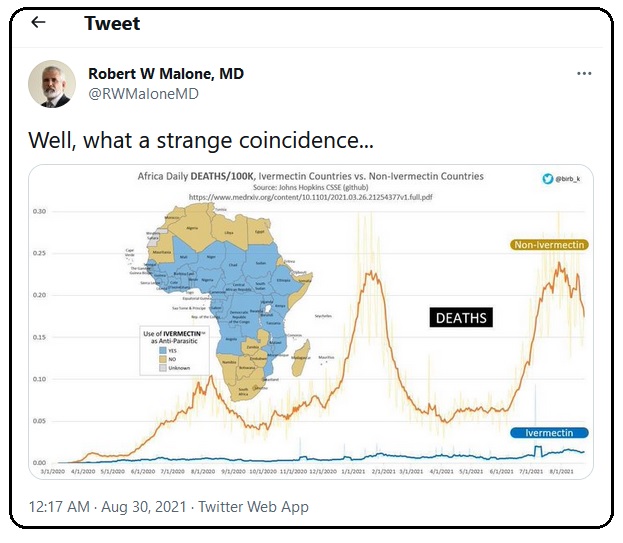Click the Twitter Web App source link

pyautogui.click(x=253, y=507)
